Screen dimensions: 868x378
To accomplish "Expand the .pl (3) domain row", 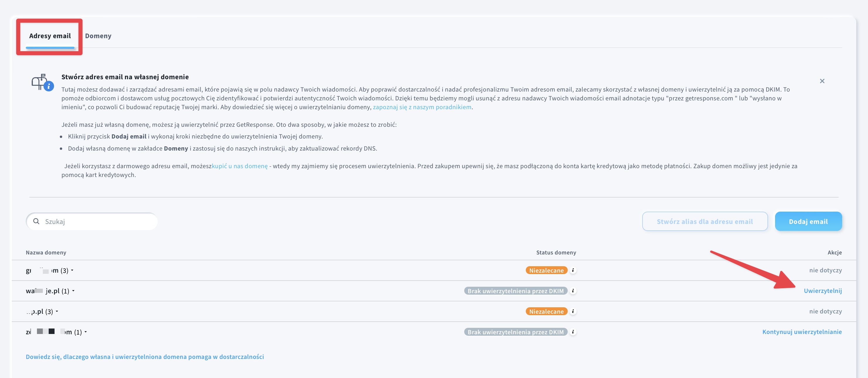I will click(57, 311).
